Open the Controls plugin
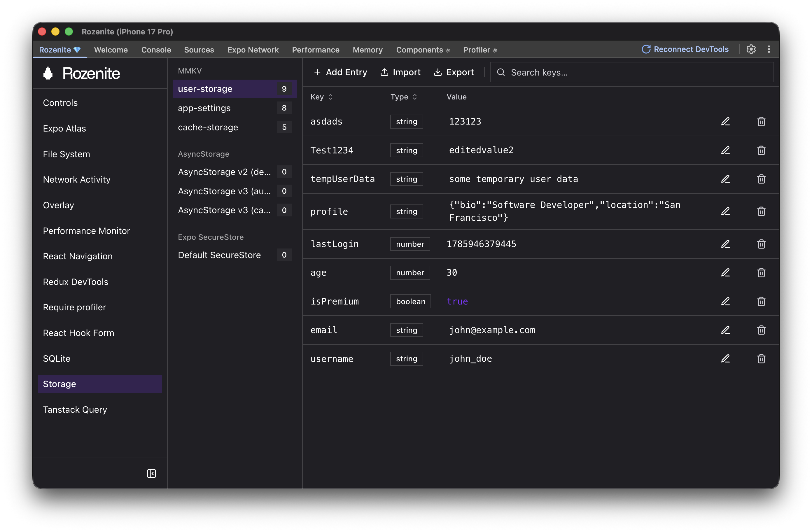This screenshot has height=532, width=812. pos(100,103)
